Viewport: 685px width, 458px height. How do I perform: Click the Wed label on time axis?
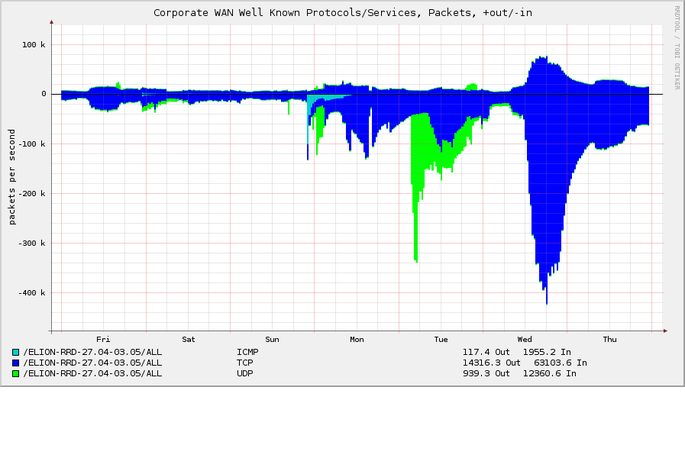pyautogui.click(x=525, y=340)
